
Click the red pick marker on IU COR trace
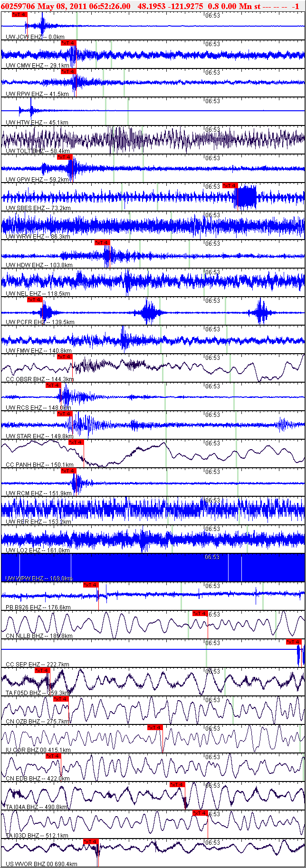tap(155, 728)
